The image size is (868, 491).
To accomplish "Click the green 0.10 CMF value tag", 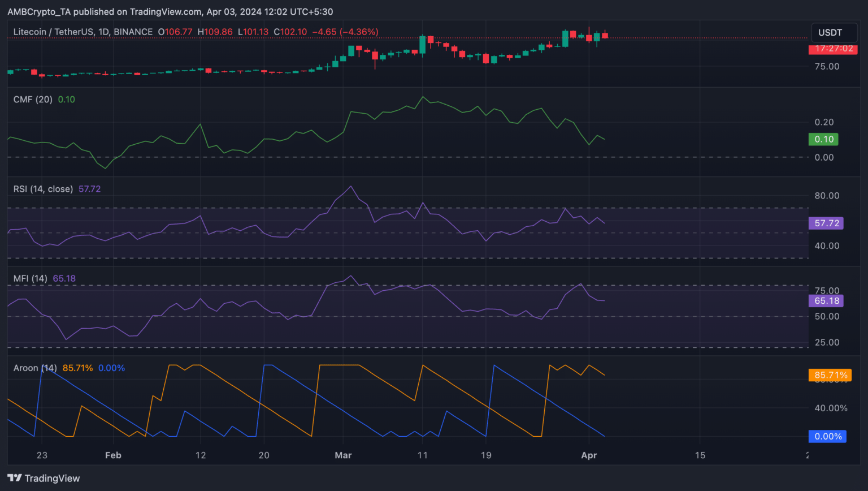I will 823,139.
